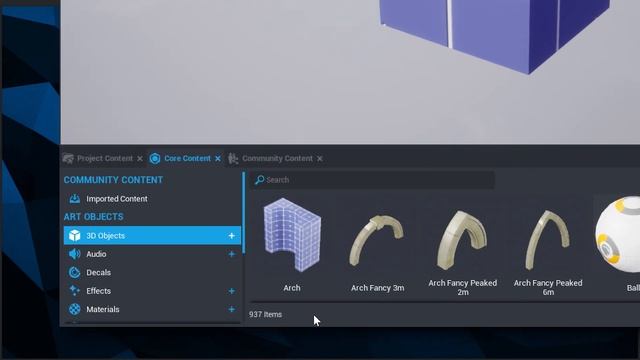Click the Arch Fancy 3m label
Viewport: 640px width, 360px height.
point(378,288)
